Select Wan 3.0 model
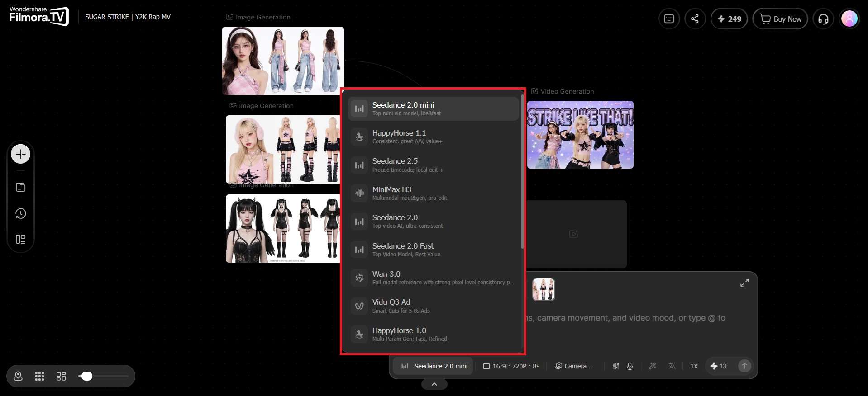Screen dimensions: 868x396 coord(433,278)
